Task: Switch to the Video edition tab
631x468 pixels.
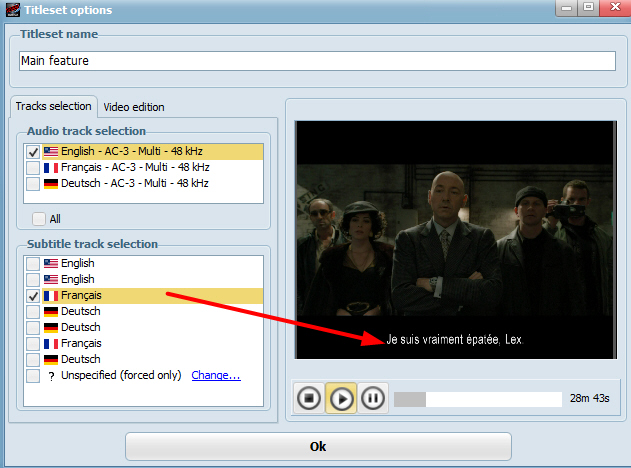Action: [134, 107]
